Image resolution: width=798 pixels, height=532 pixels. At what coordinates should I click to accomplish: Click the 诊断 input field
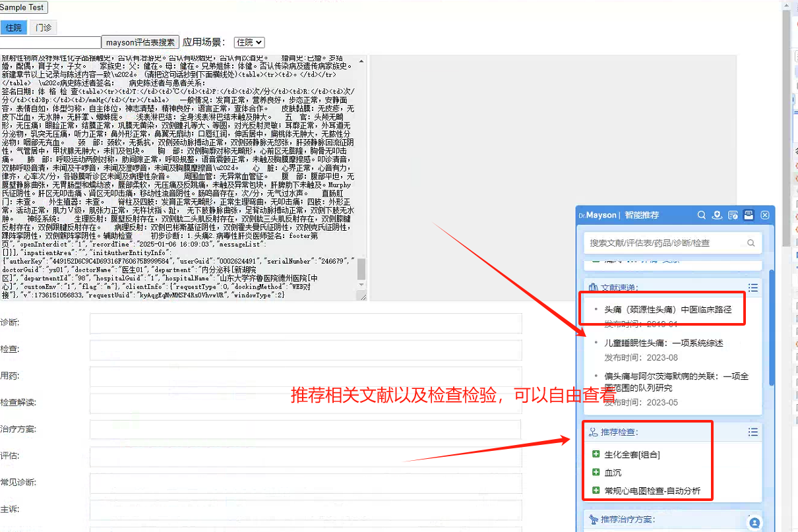(x=306, y=323)
